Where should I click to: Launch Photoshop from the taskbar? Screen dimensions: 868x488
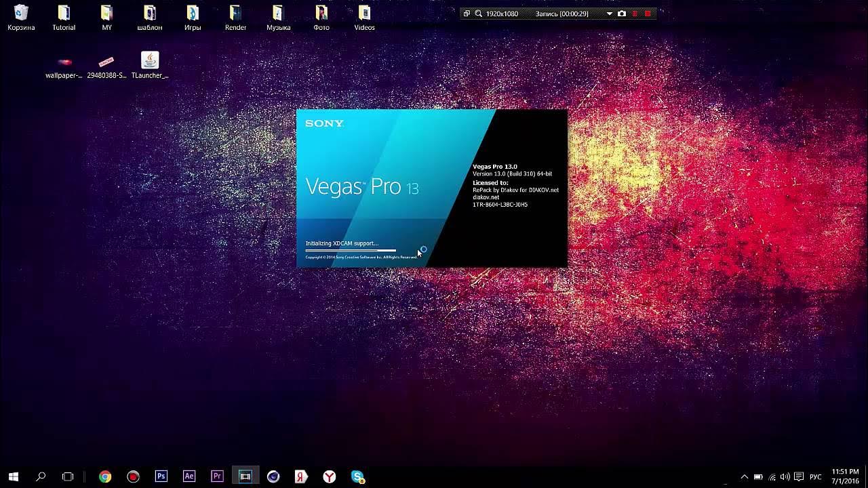161,476
